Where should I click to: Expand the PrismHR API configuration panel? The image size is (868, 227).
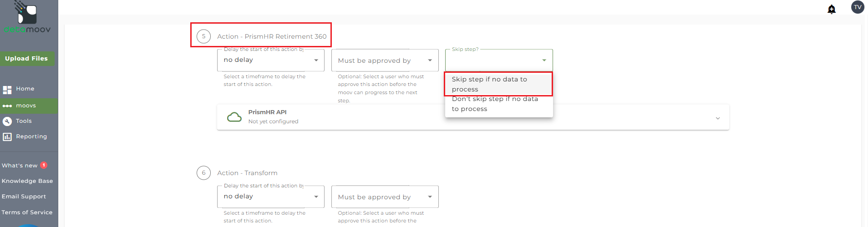point(718,118)
